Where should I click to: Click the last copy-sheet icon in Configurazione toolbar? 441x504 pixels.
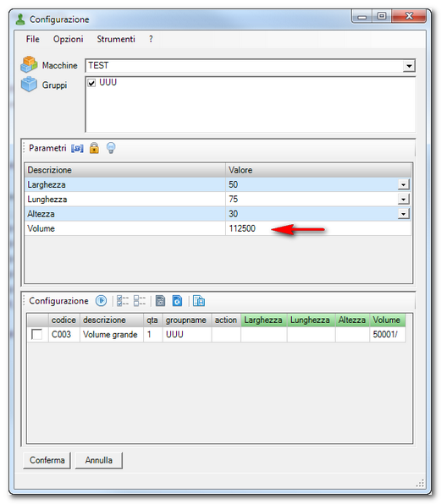point(199,301)
